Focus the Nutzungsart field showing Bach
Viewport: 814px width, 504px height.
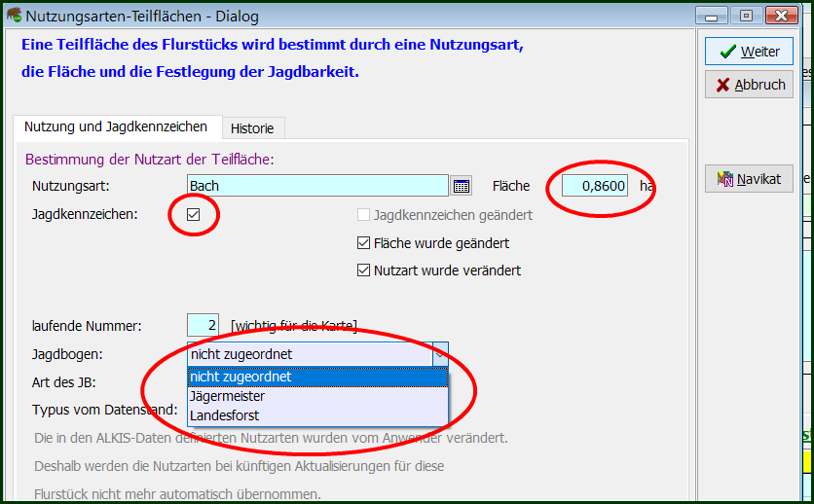tap(316, 186)
